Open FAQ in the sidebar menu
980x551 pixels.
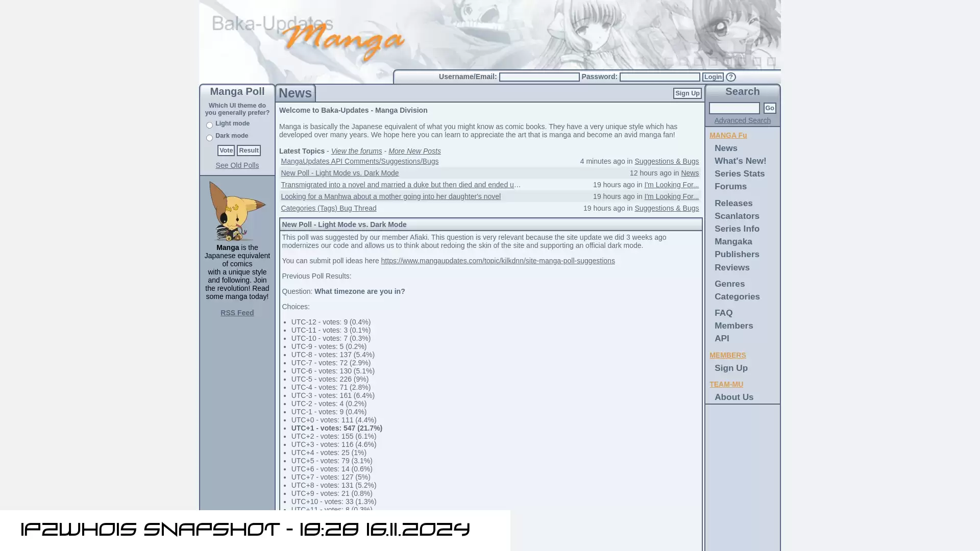point(723,313)
